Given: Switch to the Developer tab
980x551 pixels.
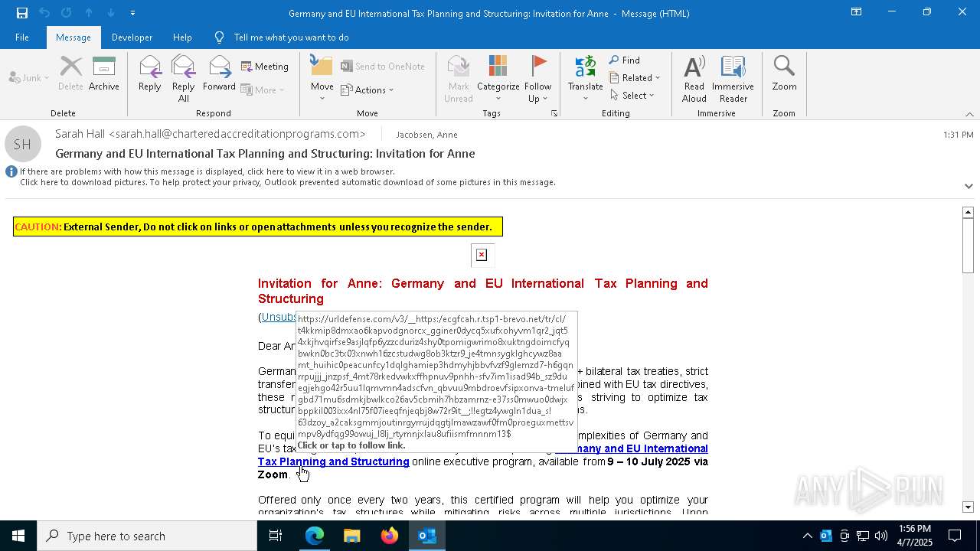Looking at the screenshot, I should click(132, 37).
